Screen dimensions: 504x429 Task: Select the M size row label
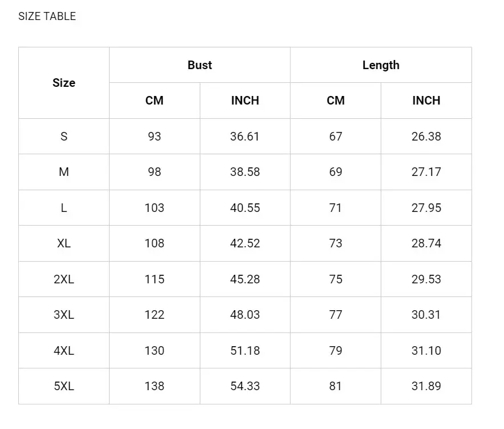pyautogui.click(x=64, y=172)
